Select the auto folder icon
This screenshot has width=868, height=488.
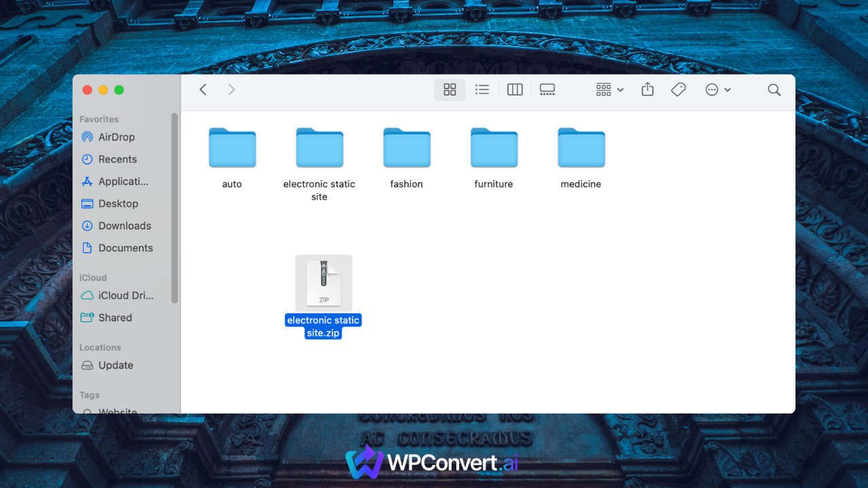pyautogui.click(x=232, y=147)
